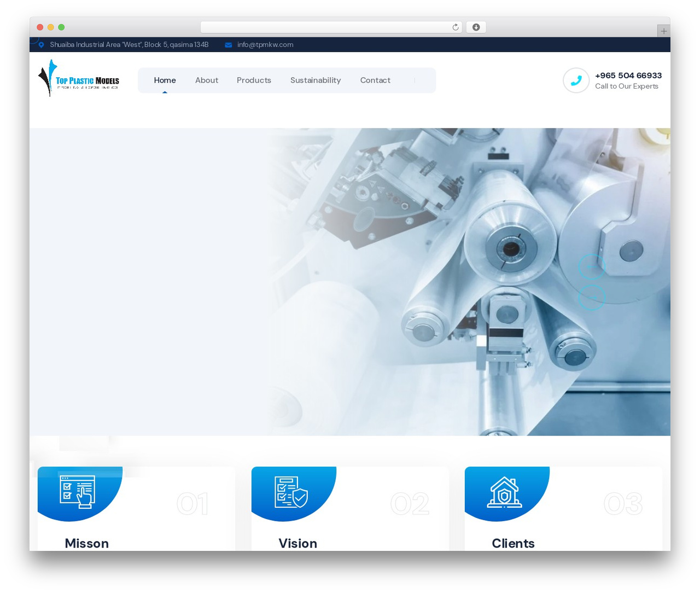Click the envelope email icon
Viewport: 700px width, 593px height.
(x=229, y=45)
